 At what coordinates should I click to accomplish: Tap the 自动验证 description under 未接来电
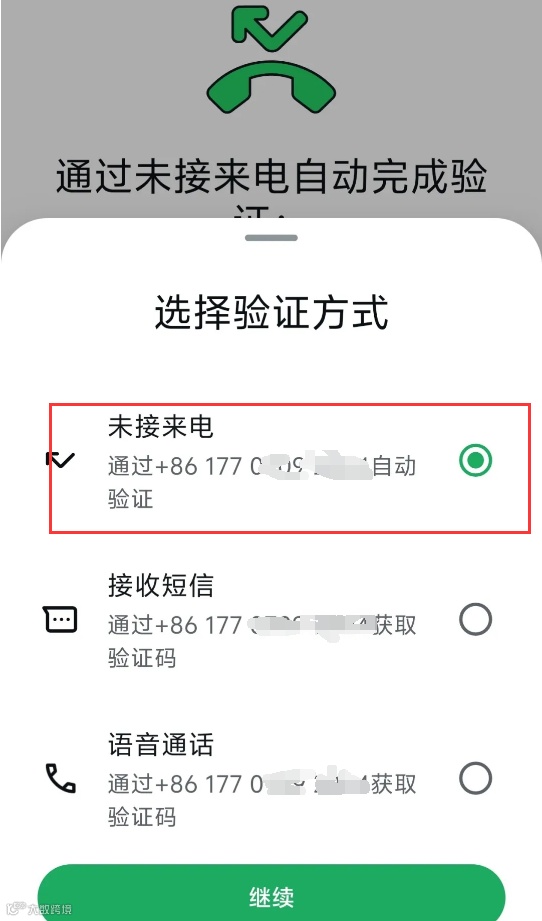click(262, 482)
